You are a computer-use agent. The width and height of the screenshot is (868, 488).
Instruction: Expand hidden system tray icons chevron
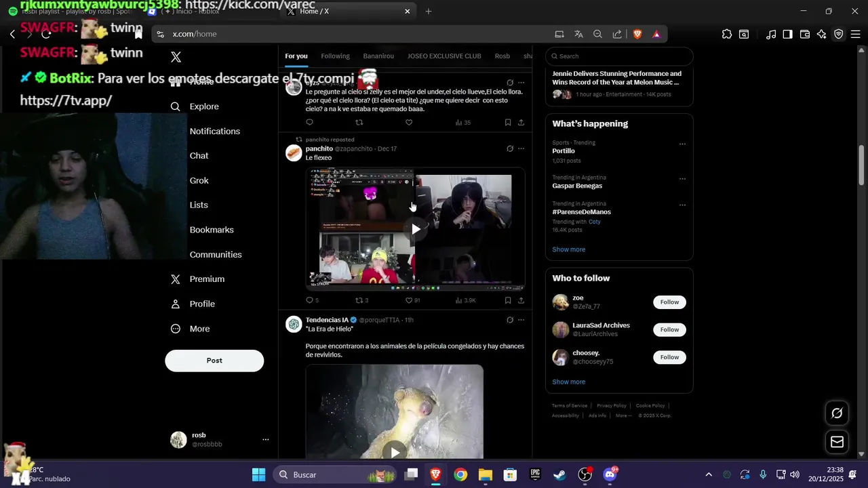(709, 474)
